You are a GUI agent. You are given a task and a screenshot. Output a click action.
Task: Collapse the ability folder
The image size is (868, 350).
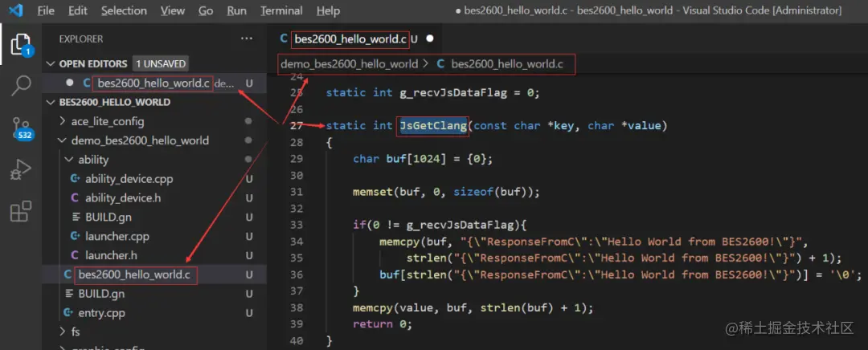click(69, 160)
